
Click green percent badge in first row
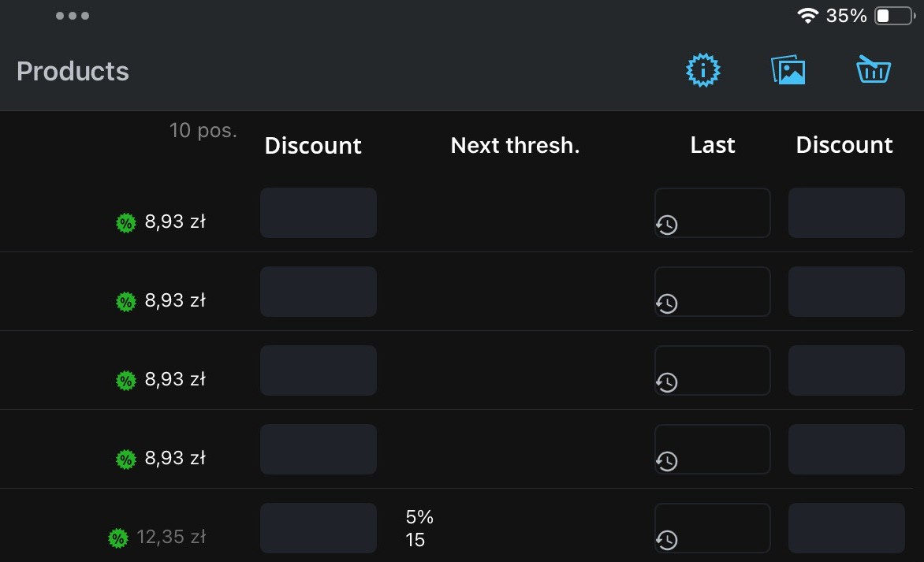(125, 223)
